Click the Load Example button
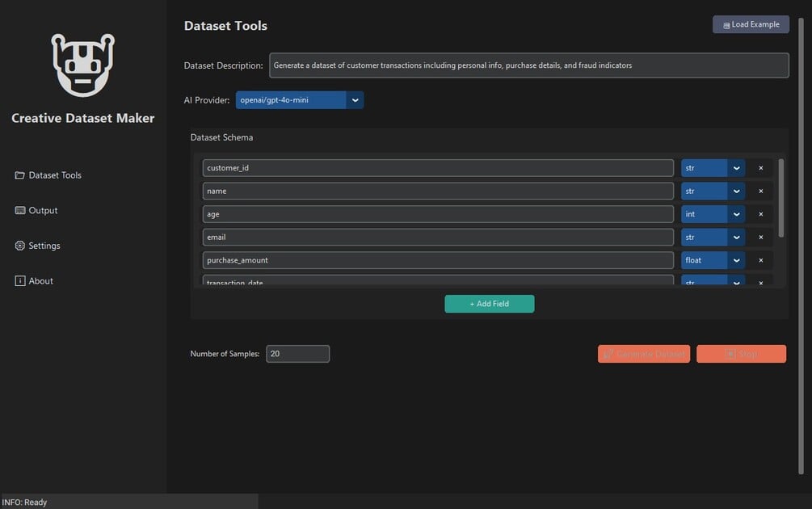The image size is (812, 509). pyautogui.click(x=751, y=24)
